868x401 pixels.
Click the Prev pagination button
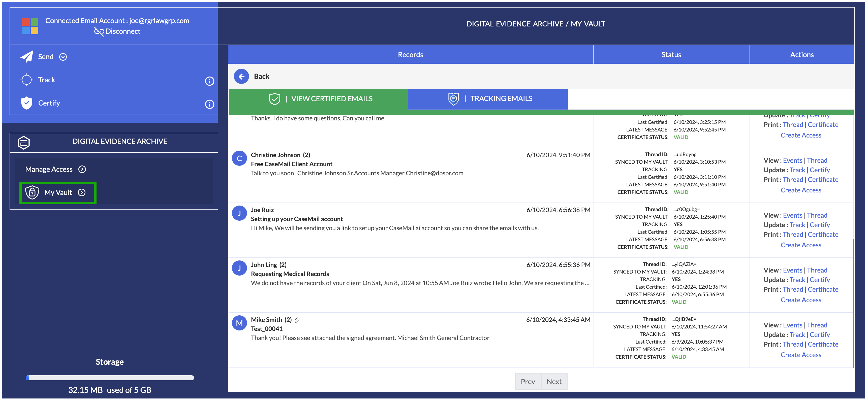pos(528,381)
